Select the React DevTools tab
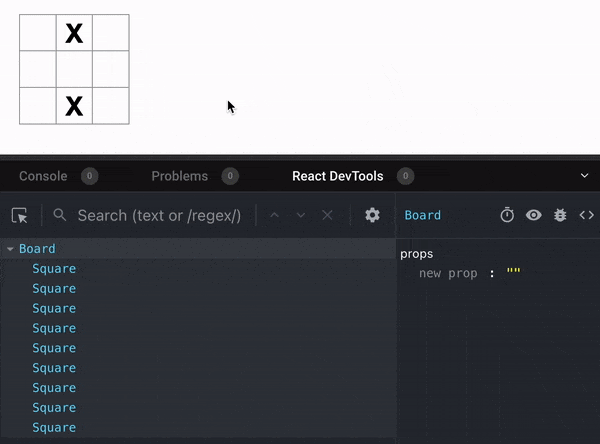 (337, 176)
